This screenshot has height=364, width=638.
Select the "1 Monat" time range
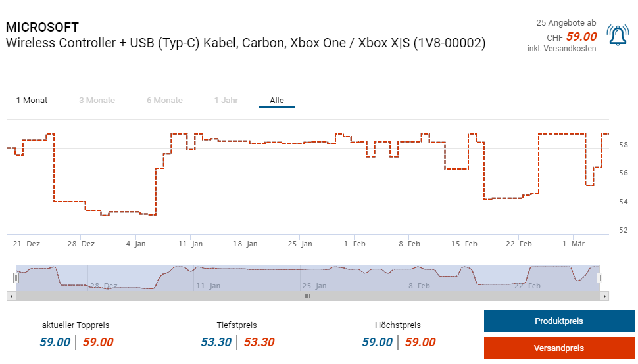click(32, 101)
